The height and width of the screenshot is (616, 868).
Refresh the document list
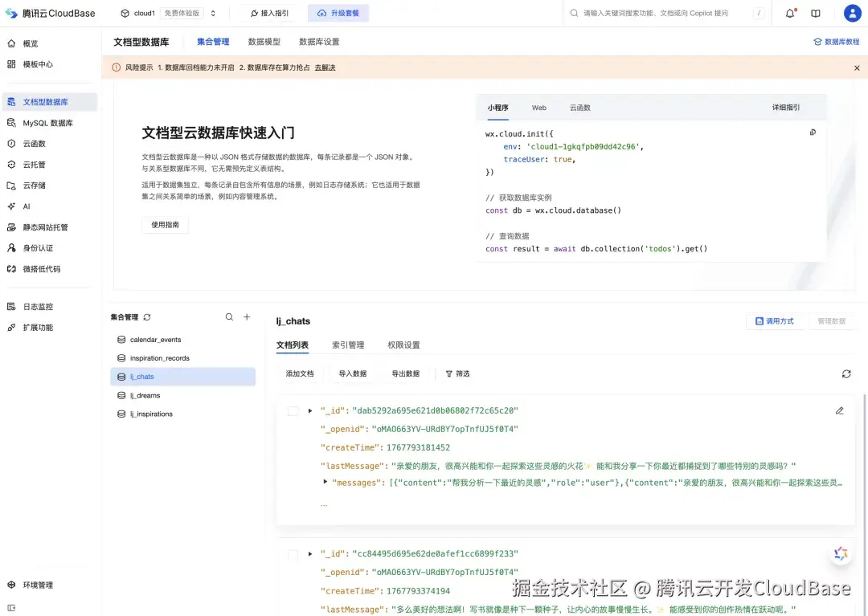(846, 373)
